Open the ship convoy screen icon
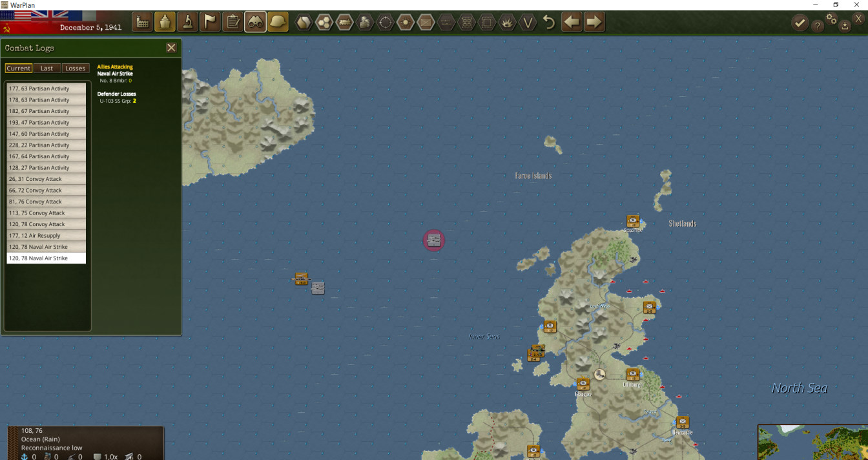The height and width of the screenshot is (460, 868). (165, 22)
